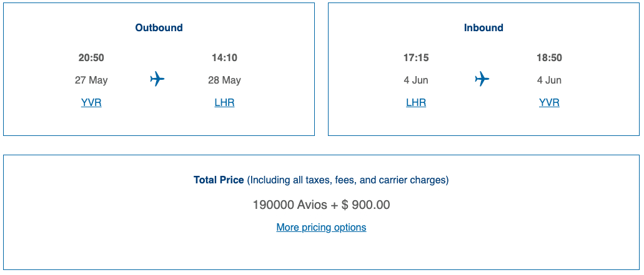The width and height of the screenshot is (644, 275).
Task: Click the bold Total Price label
Action: tap(219, 180)
